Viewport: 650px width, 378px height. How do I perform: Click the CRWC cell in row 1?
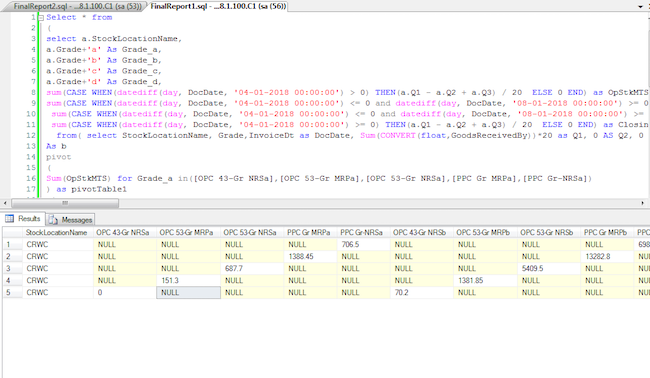58,245
